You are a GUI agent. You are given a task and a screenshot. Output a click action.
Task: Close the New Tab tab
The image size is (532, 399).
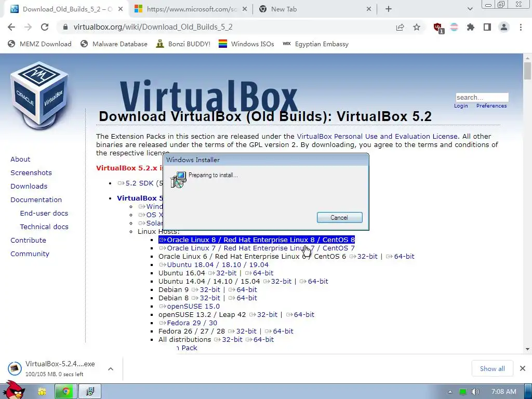(369, 9)
